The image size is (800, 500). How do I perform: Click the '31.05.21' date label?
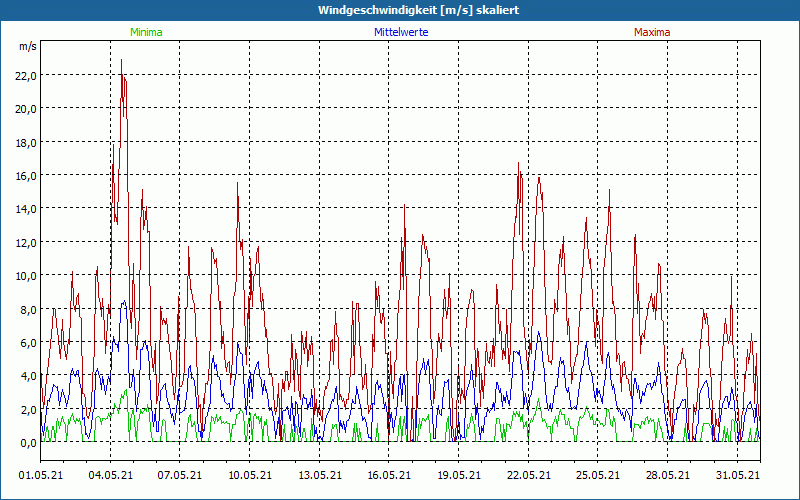click(x=738, y=475)
